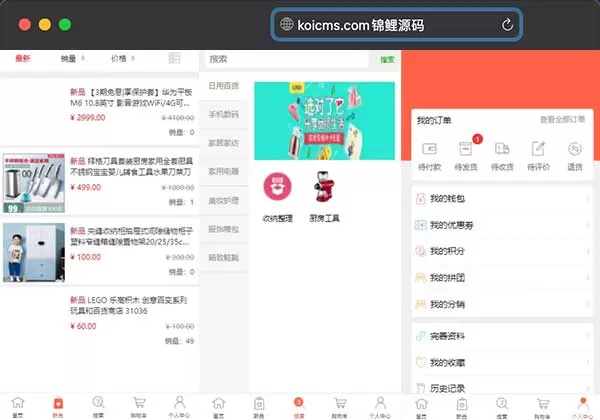The width and height of the screenshot is (600, 420).
Task: Click the 我的积分 points icon
Action: (x=421, y=251)
